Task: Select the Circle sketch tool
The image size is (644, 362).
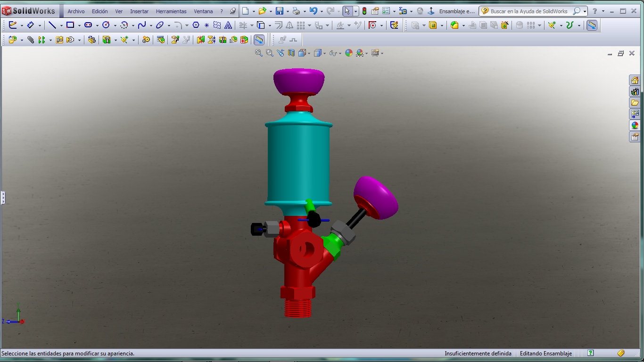Action: pyautogui.click(x=106, y=25)
